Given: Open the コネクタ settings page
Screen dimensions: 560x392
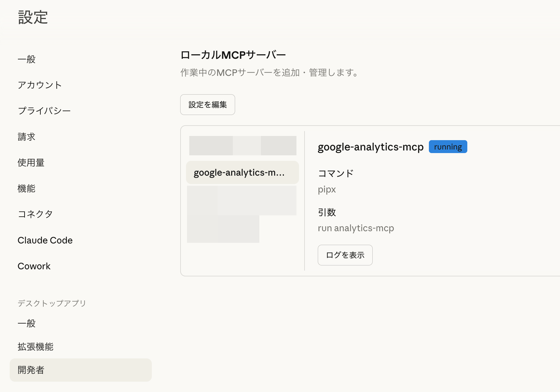Looking at the screenshot, I should 35,214.
